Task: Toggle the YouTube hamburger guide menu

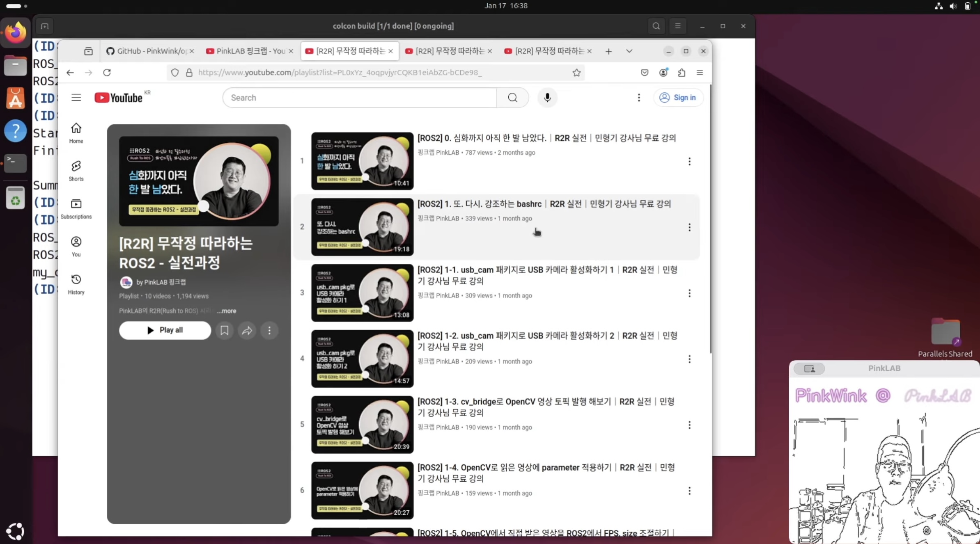Action: click(76, 98)
